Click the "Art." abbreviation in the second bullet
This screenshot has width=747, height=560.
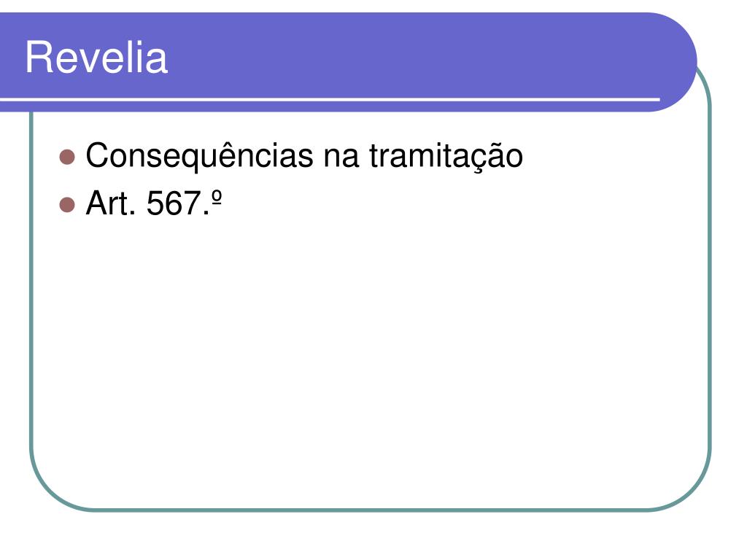coord(111,203)
